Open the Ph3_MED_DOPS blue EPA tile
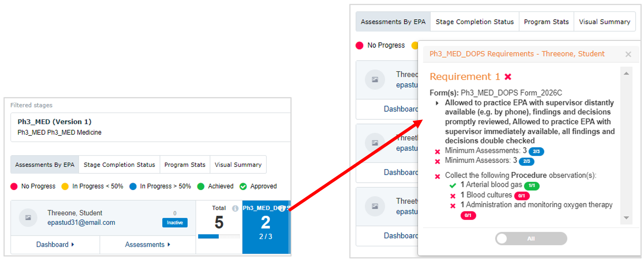Image resolution: width=644 pixels, height=260 pixels. (x=266, y=227)
